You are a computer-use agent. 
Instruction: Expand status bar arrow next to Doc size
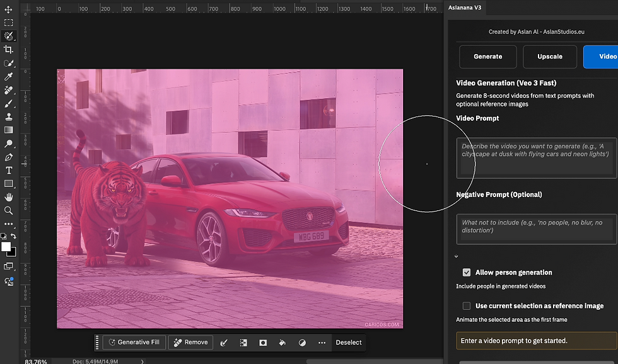point(142,361)
